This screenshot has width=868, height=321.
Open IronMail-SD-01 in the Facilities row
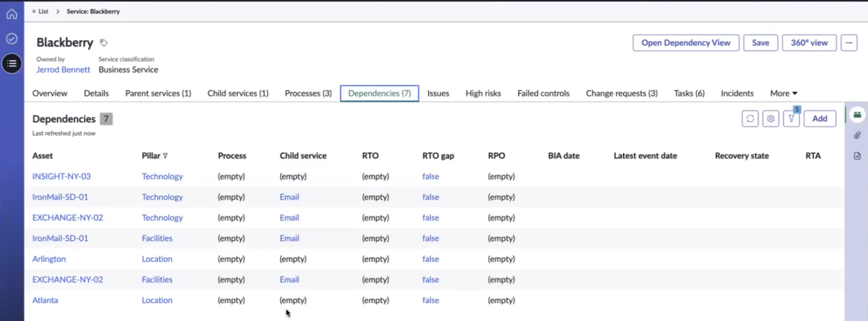[60, 238]
